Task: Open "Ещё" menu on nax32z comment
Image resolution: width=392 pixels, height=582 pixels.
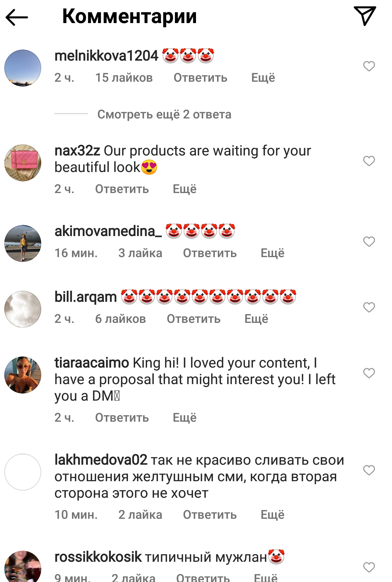Action: pos(185,189)
